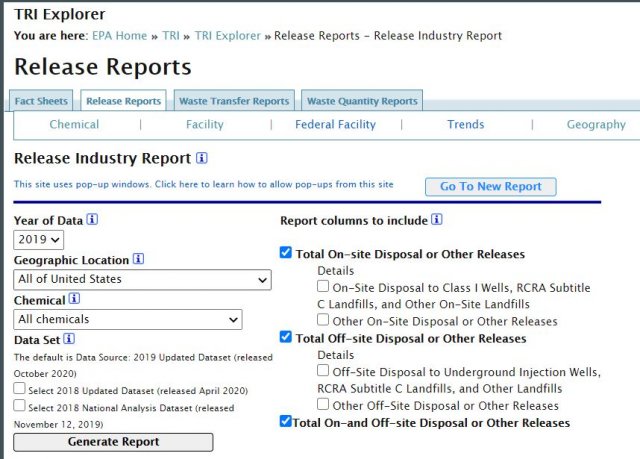Screen dimensions: 640x459
Task: Open the Data Set info icon
Action: 69,339
